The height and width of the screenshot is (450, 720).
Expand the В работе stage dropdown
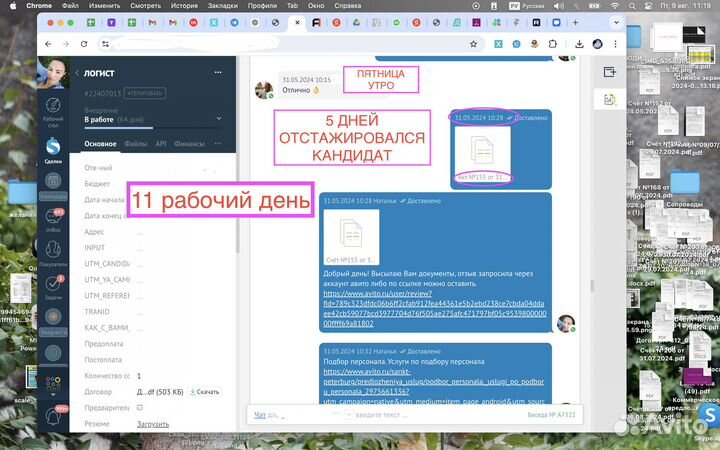tap(219, 118)
